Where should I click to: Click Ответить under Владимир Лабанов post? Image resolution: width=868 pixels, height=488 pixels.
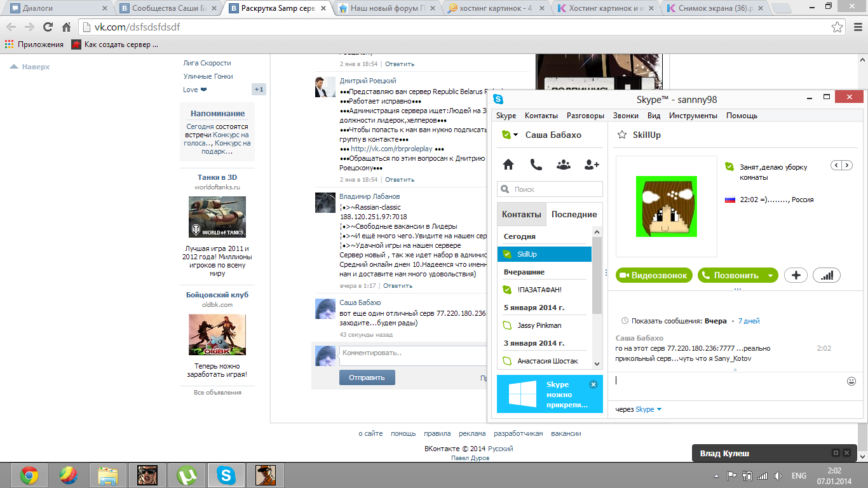(398, 286)
